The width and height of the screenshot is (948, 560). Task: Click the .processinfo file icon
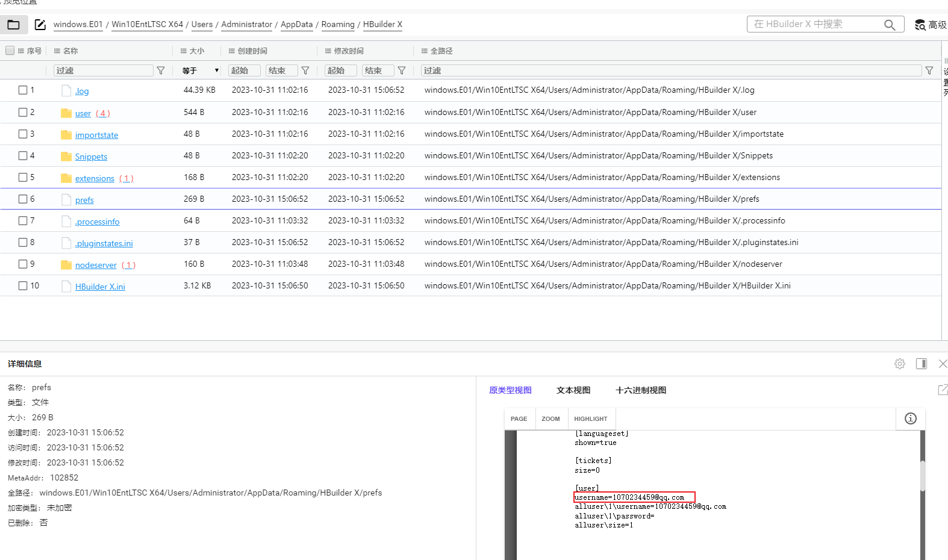pos(66,221)
